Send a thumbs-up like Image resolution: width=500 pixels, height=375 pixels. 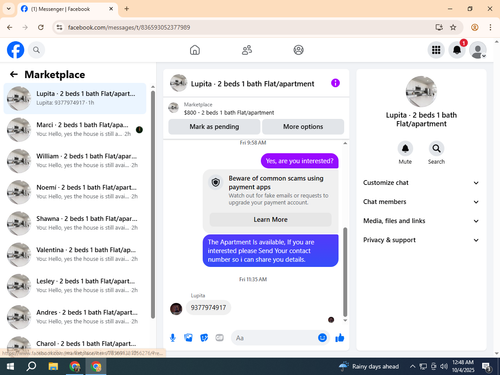(x=340, y=338)
